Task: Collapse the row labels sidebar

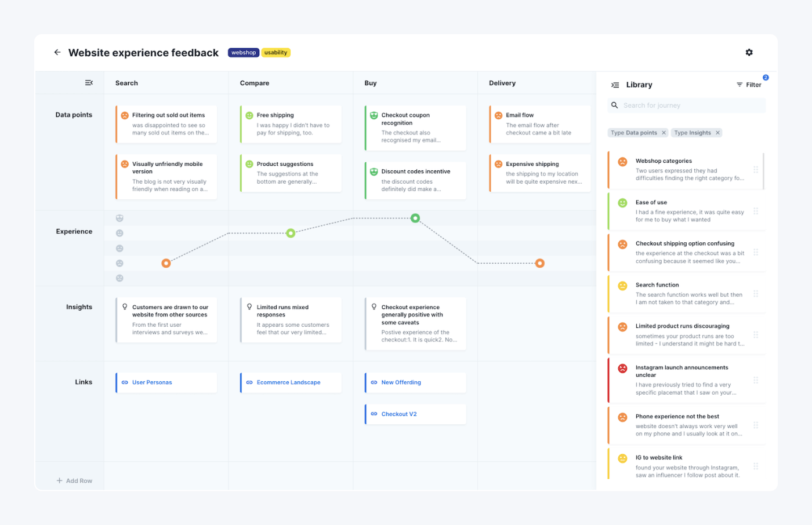Action: tap(89, 82)
